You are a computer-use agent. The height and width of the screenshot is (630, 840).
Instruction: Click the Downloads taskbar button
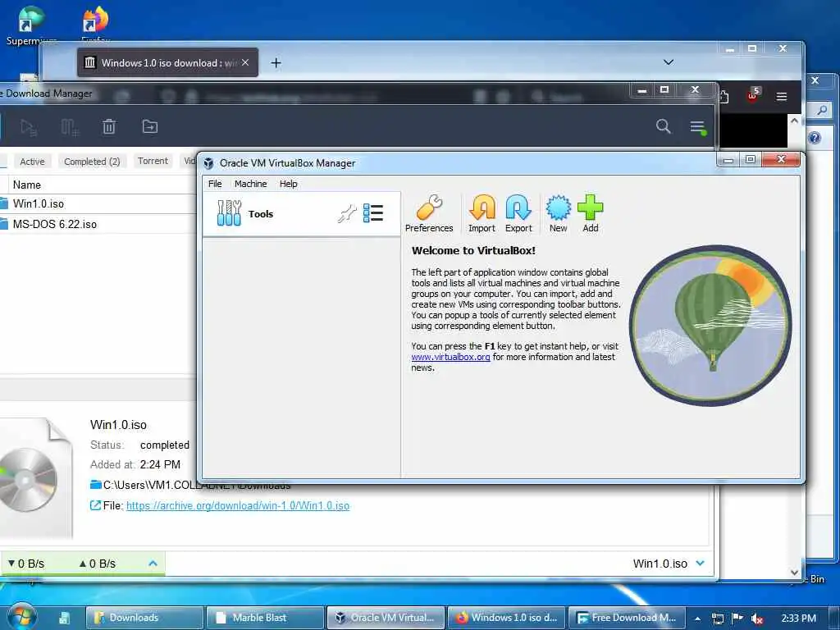pyautogui.click(x=145, y=618)
